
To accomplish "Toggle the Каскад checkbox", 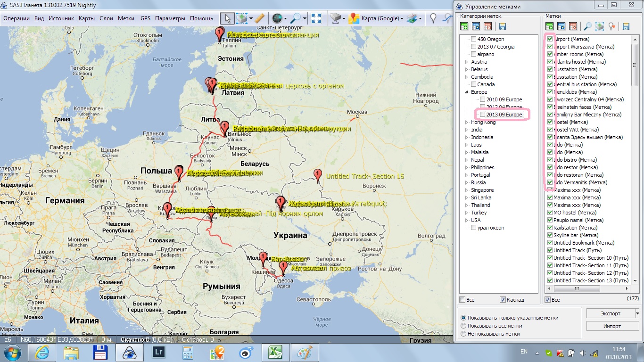I will pos(503,300).
